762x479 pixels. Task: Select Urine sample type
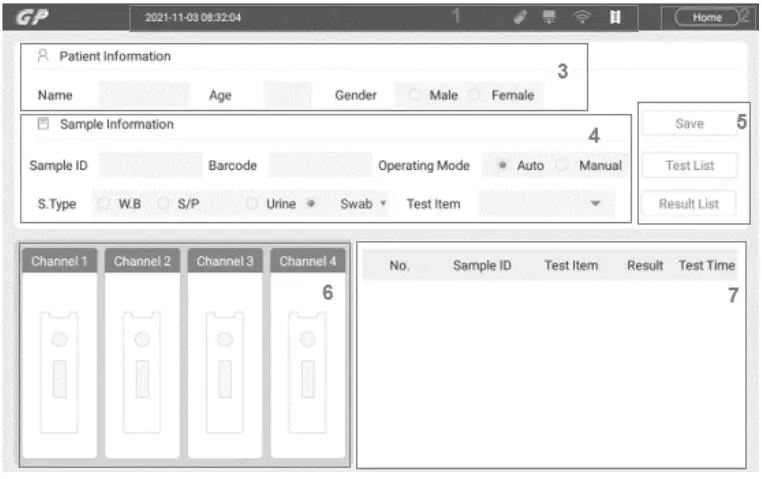[x=251, y=204]
